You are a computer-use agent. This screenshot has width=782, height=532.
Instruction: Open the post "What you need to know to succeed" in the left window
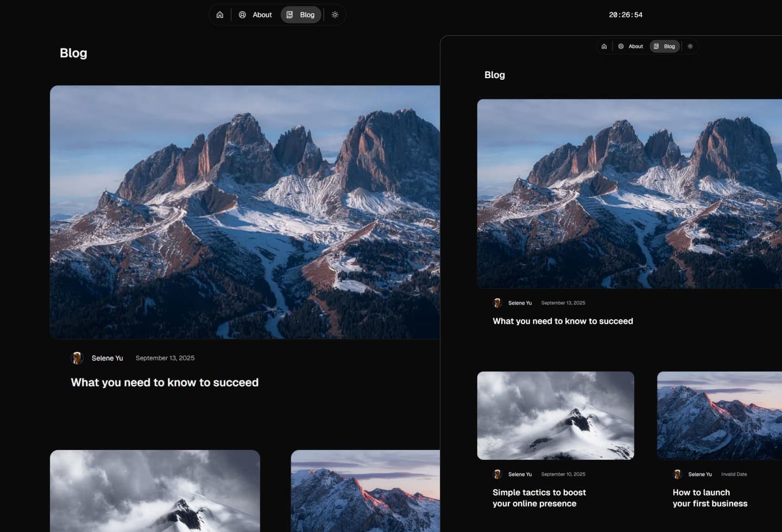(x=165, y=382)
